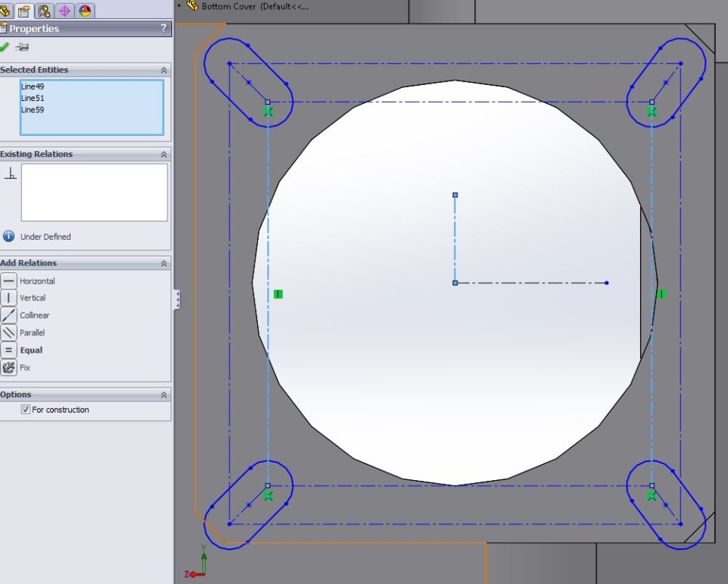Add a Horizontal relation via its icon
Viewport: 728px width, 584px height.
click(x=8, y=281)
